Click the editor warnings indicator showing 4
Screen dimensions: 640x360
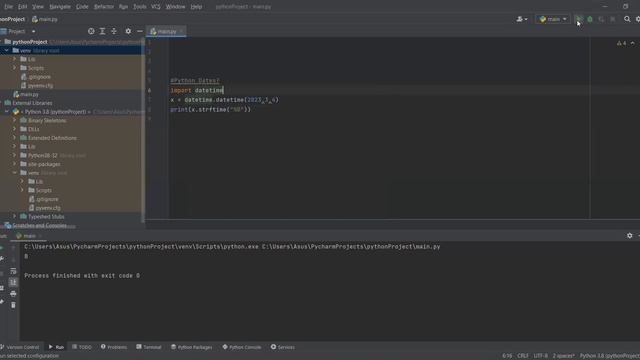point(622,43)
